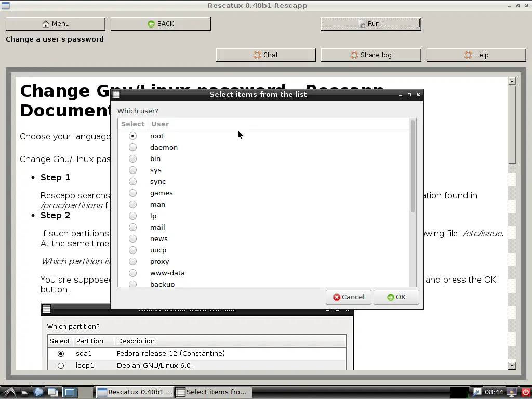Click the documentation scroll up arrow
This screenshot has width=532, height=399.
pyautogui.click(x=512, y=81)
